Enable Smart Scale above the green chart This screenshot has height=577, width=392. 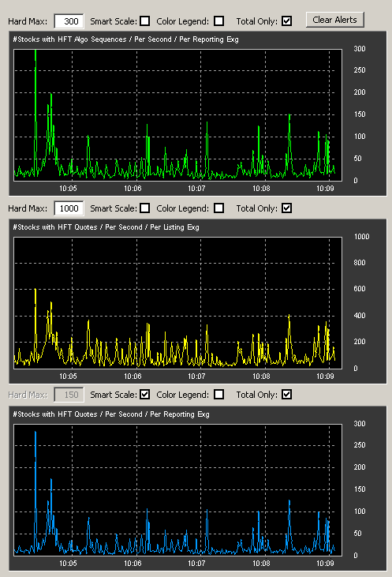[145, 21]
